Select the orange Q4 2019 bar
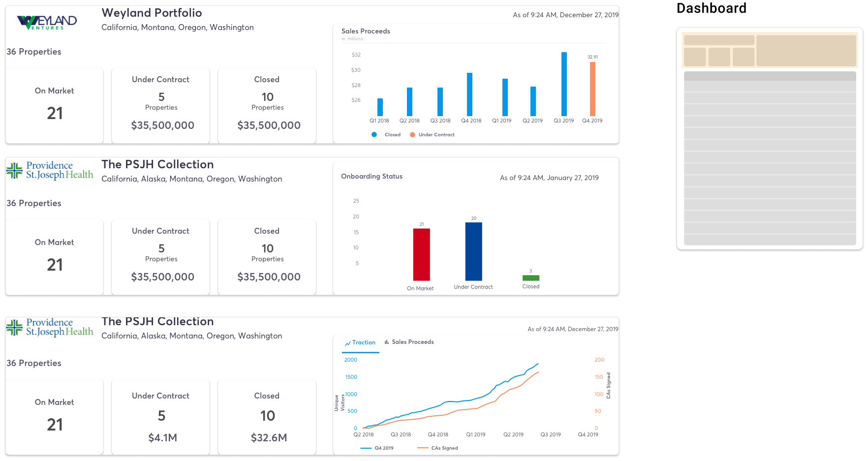 [x=592, y=89]
